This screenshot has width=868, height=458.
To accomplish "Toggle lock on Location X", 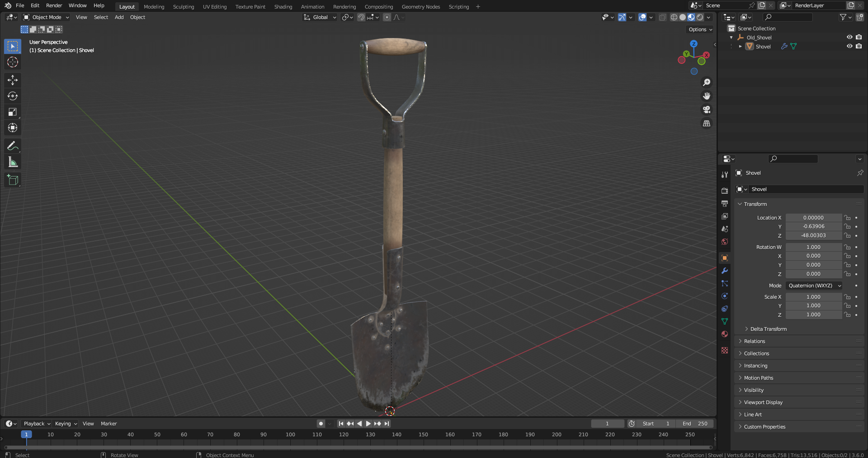I will pos(848,218).
